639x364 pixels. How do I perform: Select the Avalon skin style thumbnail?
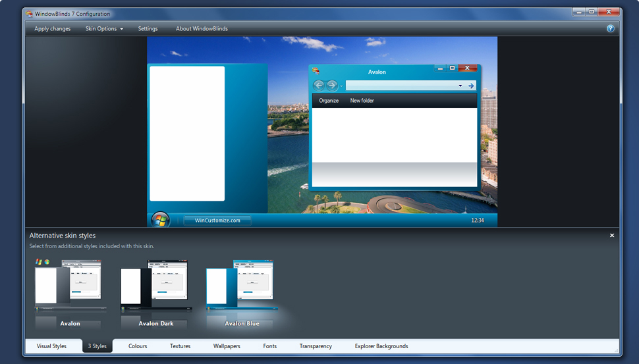tap(70, 293)
